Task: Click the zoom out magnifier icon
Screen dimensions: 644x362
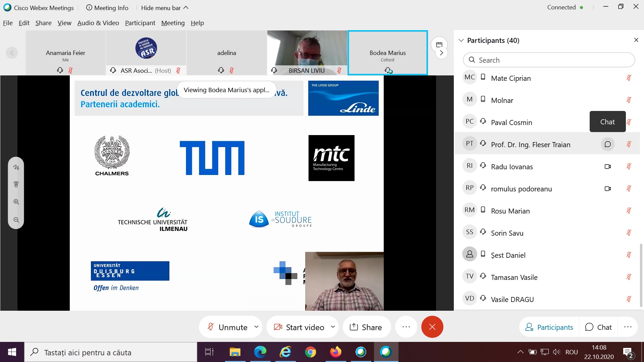Action: coord(16,220)
